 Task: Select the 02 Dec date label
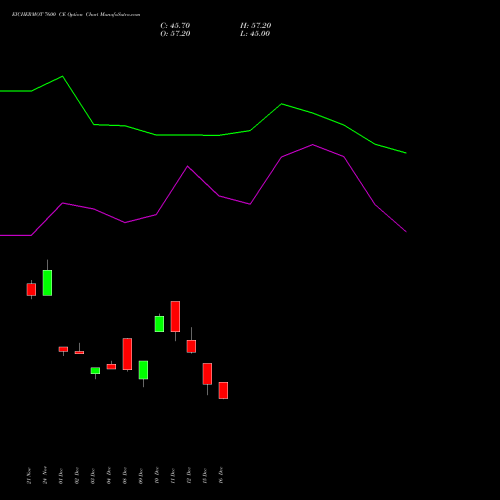point(77,476)
